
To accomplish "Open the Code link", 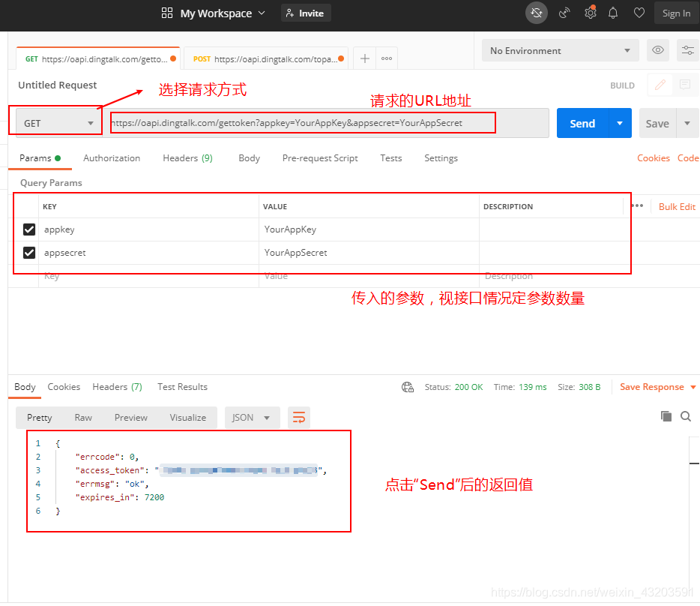I will click(688, 158).
